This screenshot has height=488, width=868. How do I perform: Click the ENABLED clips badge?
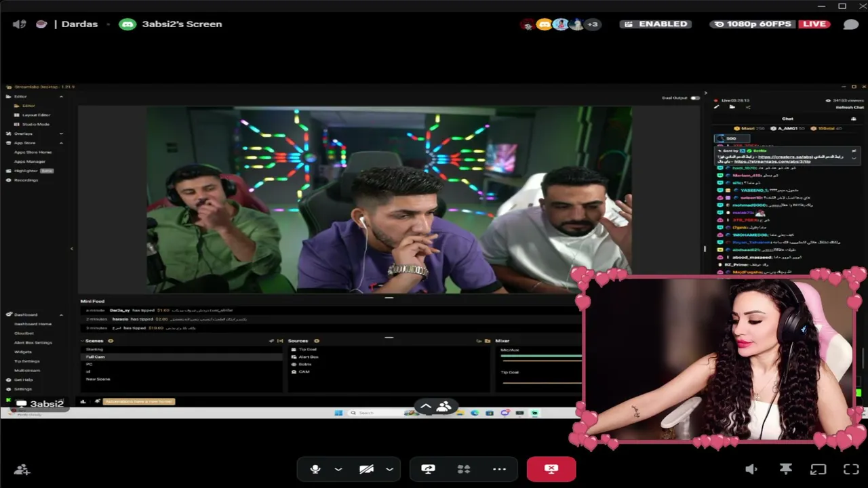(656, 24)
